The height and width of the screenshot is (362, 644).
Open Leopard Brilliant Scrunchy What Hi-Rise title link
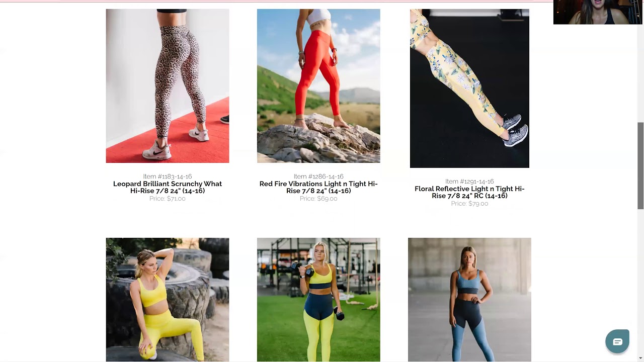click(x=168, y=188)
